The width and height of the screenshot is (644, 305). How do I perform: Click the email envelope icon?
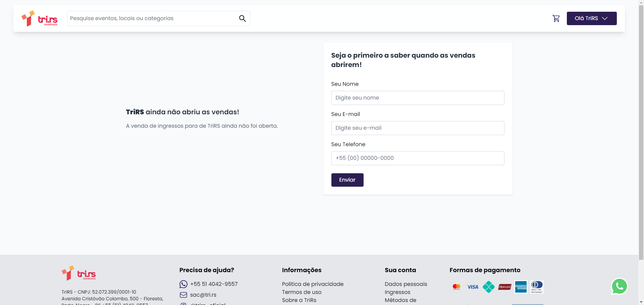[x=183, y=295]
